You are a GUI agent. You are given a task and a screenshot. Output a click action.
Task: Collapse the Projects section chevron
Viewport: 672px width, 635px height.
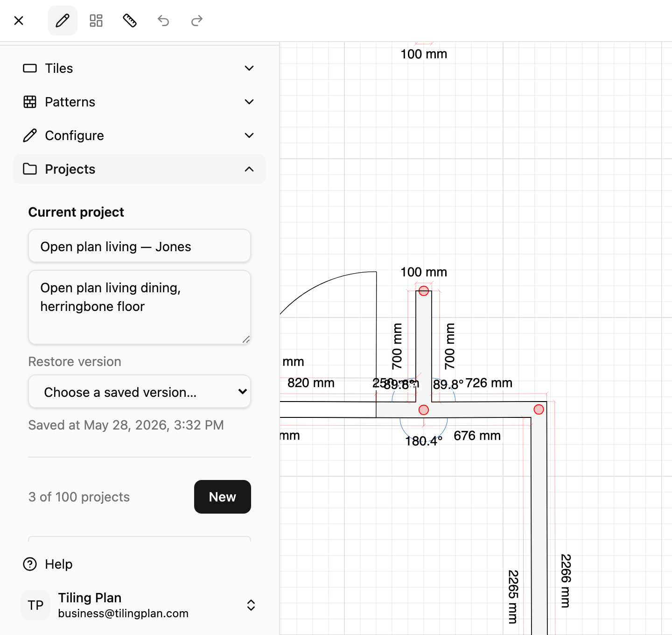[x=249, y=169]
